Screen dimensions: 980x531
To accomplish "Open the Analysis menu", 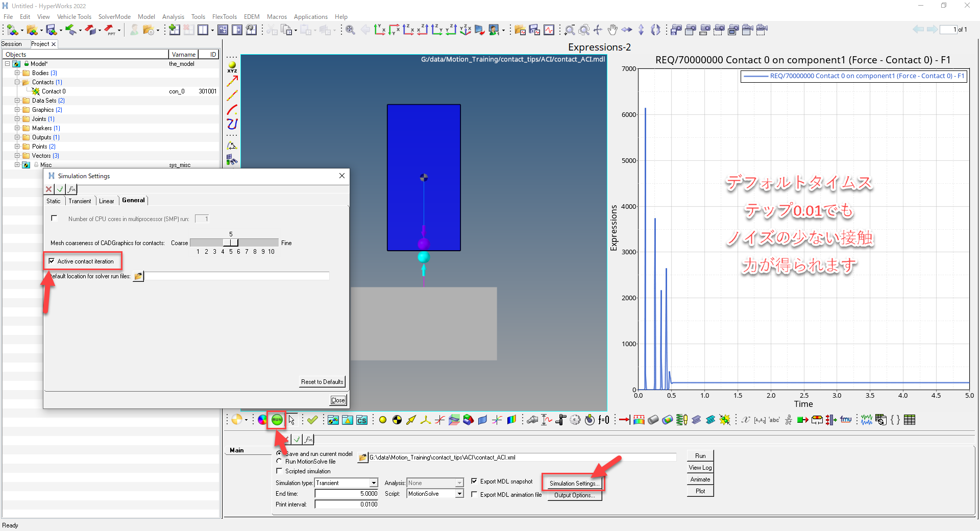I will coord(173,17).
